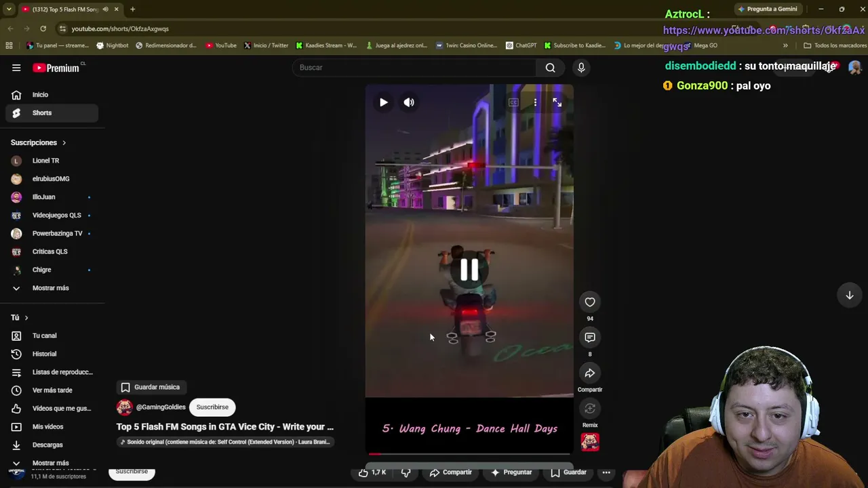Open Ver más tarde
The height and width of the screenshot is (488, 868).
(x=52, y=390)
